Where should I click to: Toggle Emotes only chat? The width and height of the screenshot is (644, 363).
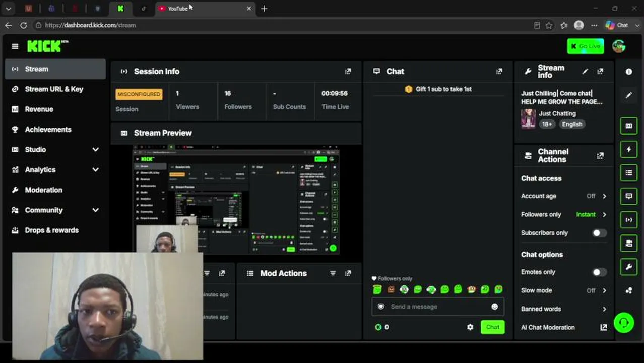click(599, 272)
